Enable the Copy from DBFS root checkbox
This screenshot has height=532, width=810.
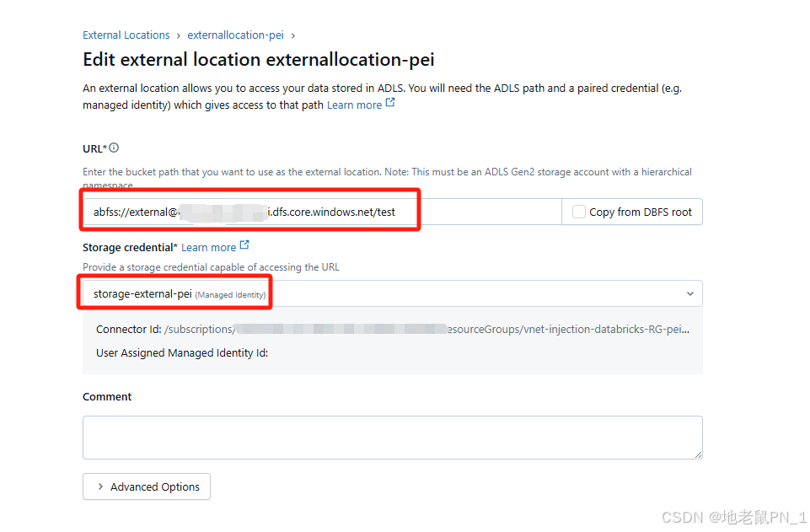579,212
